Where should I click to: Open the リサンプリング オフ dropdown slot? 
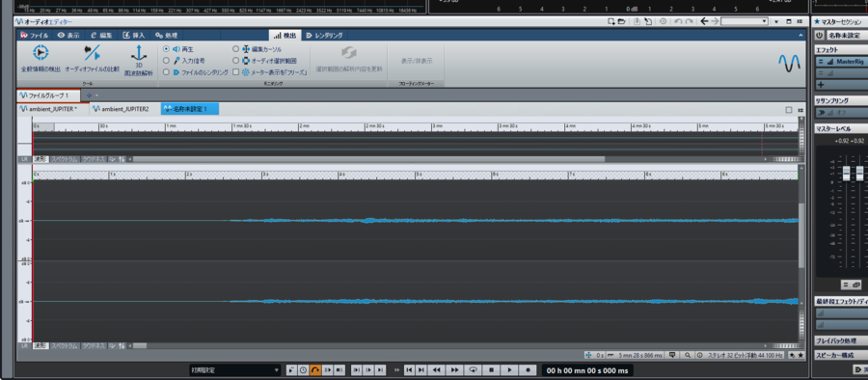(841, 113)
